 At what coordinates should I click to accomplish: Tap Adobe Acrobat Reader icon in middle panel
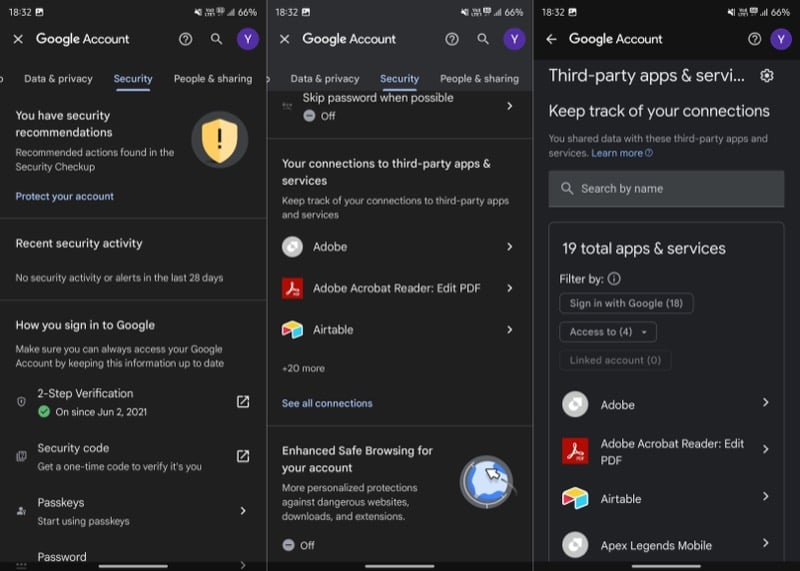pyautogui.click(x=292, y=288)
